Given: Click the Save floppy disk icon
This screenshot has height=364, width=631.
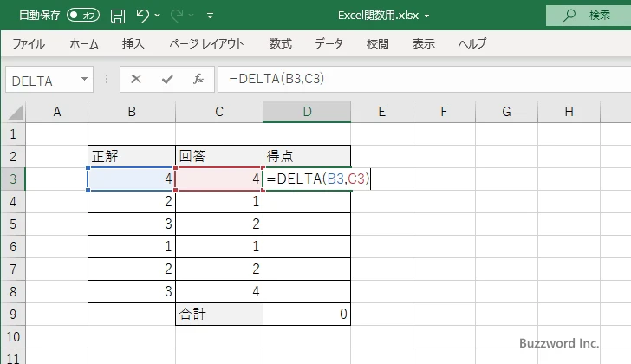Looking at the screenshot, I should [x=118, y=16].
